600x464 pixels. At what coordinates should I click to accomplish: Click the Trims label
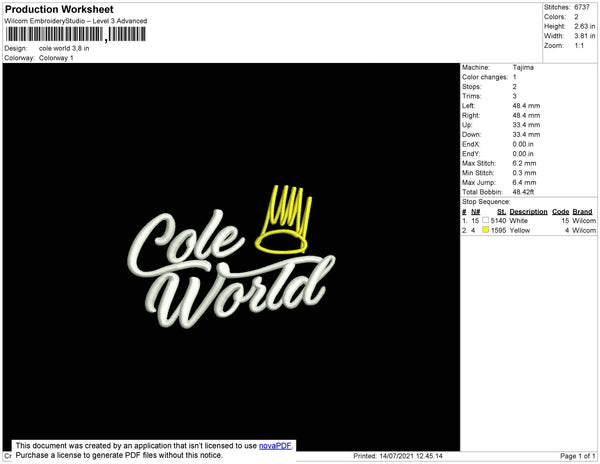pyautogui.click(x=471, y=96)
